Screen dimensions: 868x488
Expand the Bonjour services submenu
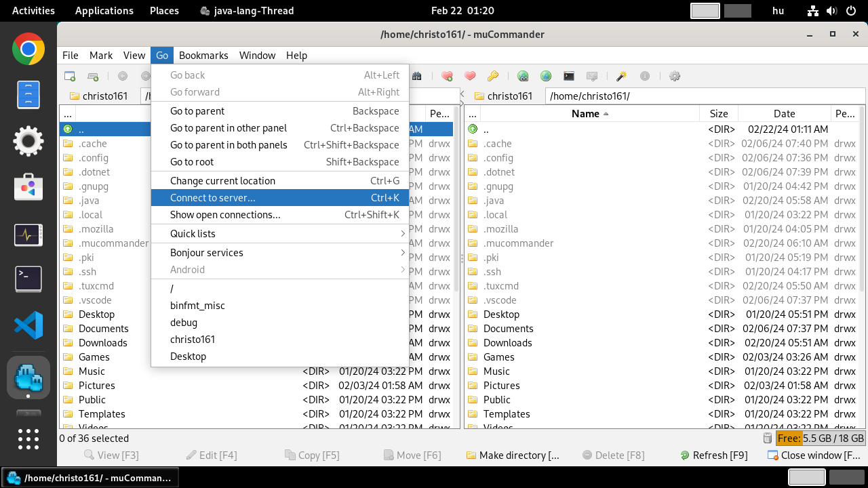[280, 253]
